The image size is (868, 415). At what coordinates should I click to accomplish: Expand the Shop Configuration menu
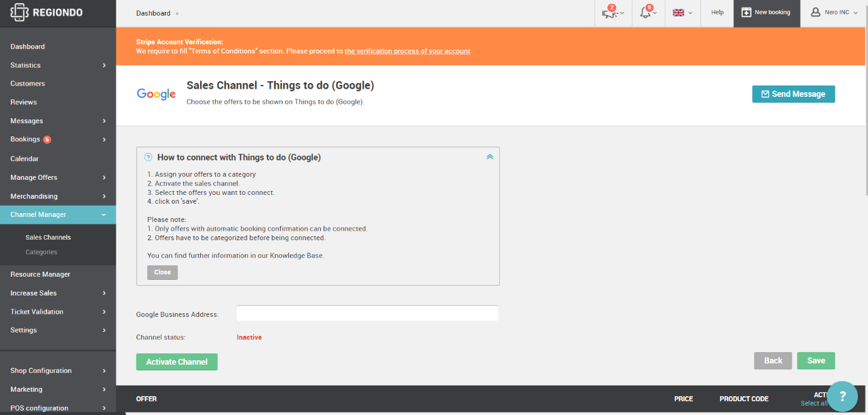(58, 371)
